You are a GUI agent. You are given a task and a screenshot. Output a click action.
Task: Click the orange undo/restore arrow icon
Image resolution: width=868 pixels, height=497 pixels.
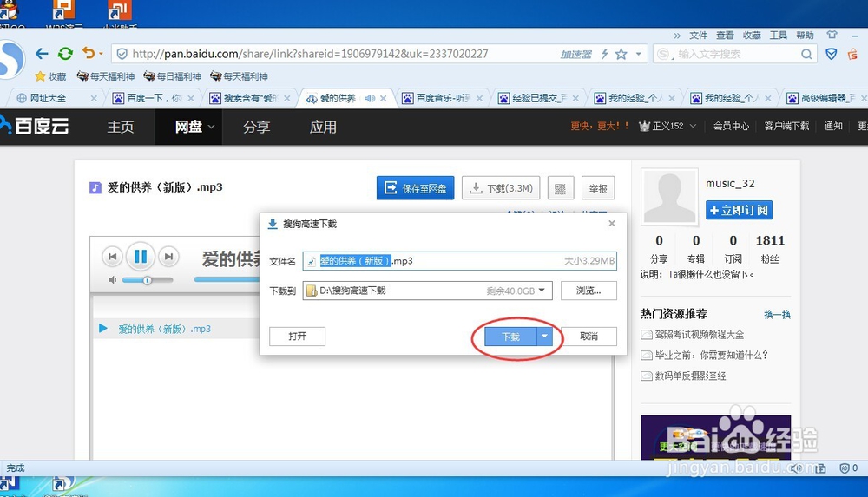click(89, 53)
